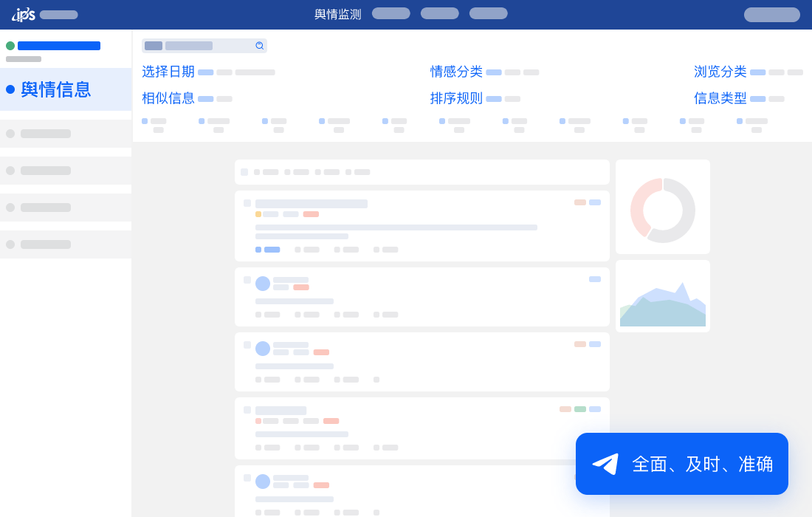The image size is (812, 517).
Task: Switch to the 浏览分类 filter section
Action: [720, 72]
